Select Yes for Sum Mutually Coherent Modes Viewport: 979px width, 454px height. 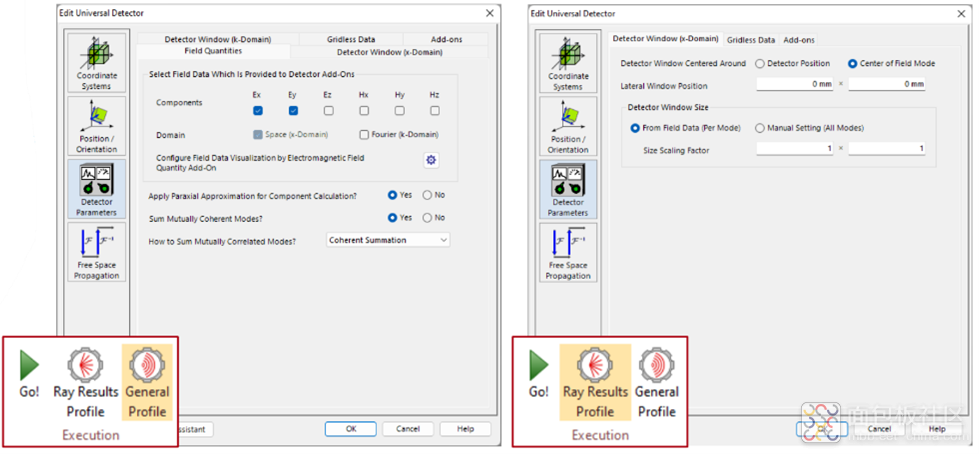coord(393,218)
